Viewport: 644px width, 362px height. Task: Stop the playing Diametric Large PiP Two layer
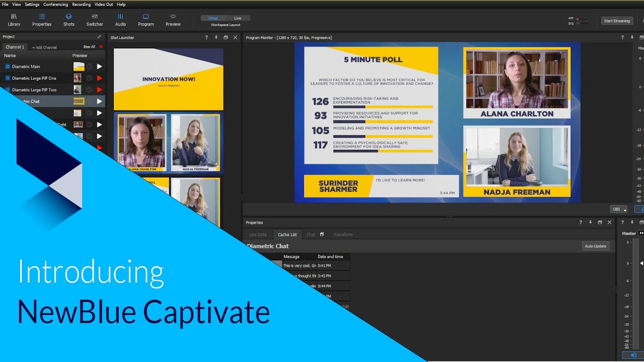pyautogui.click(x=99, y=89)
